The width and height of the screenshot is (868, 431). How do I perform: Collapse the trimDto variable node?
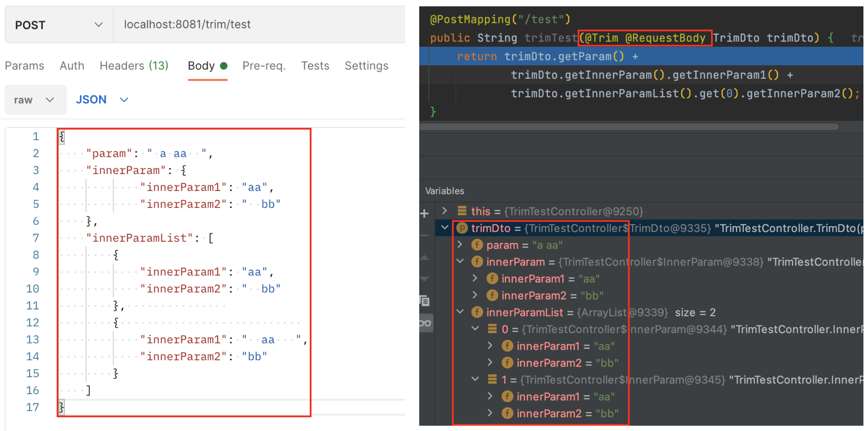pyautogui.click(x=445, y=228)
